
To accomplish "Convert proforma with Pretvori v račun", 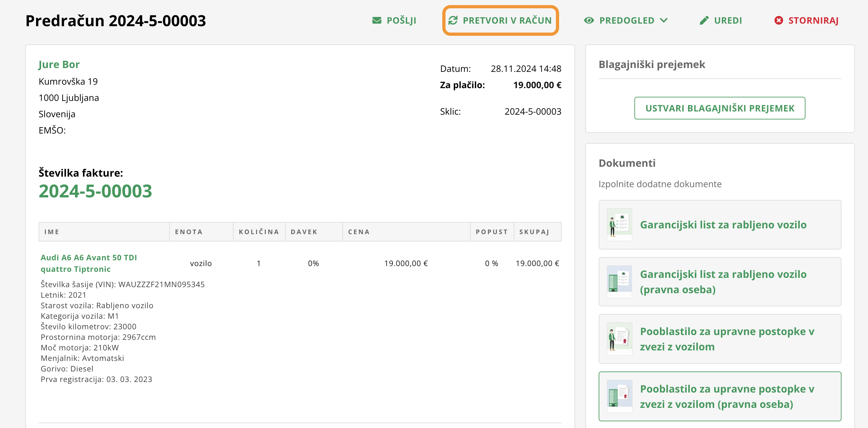I will (x=500, y=20).
